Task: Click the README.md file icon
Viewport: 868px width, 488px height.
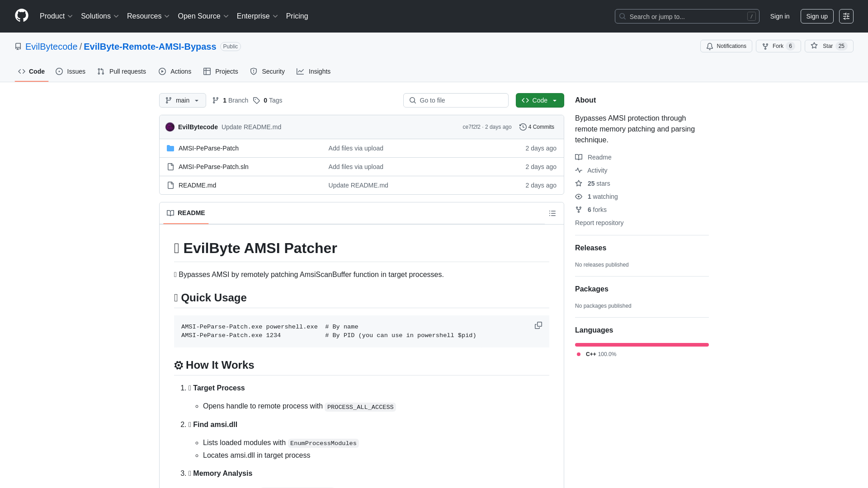Action: point(170,185)
